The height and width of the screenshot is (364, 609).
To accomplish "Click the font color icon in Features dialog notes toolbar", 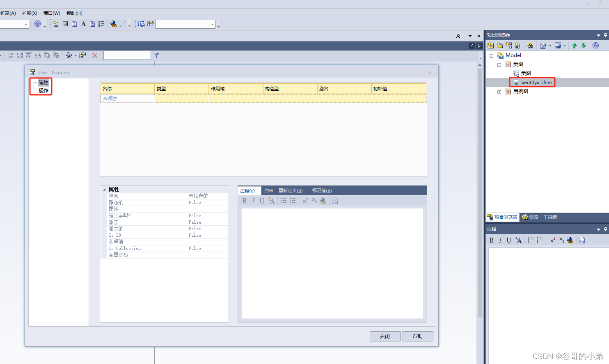I will click(x=271, y=201).
